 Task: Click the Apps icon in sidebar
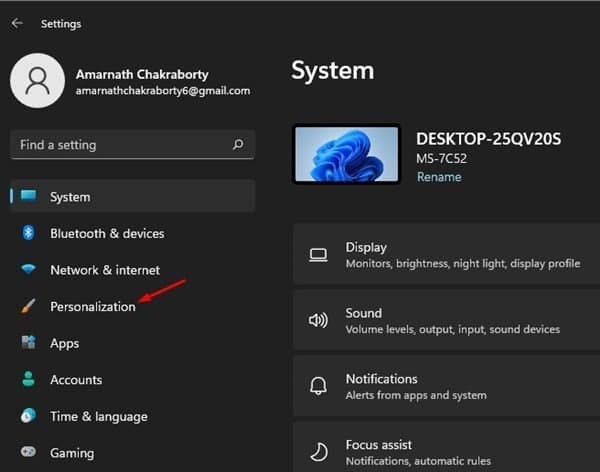pos(29,342)
